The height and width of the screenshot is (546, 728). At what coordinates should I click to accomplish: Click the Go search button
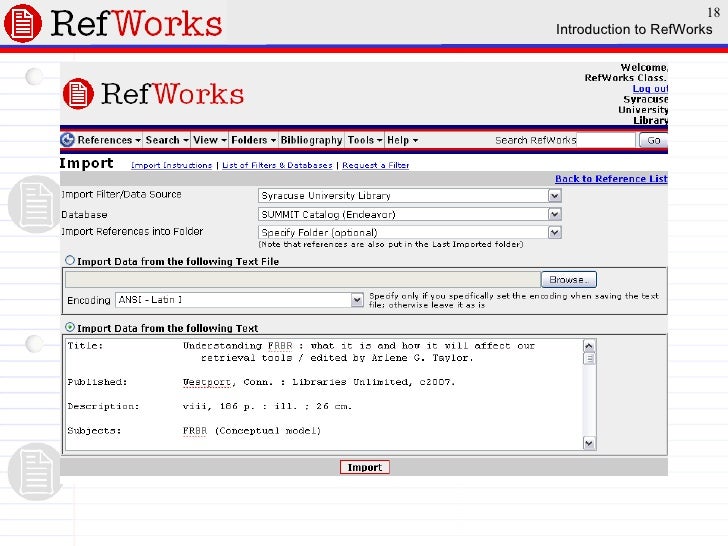tap(653, 141)
